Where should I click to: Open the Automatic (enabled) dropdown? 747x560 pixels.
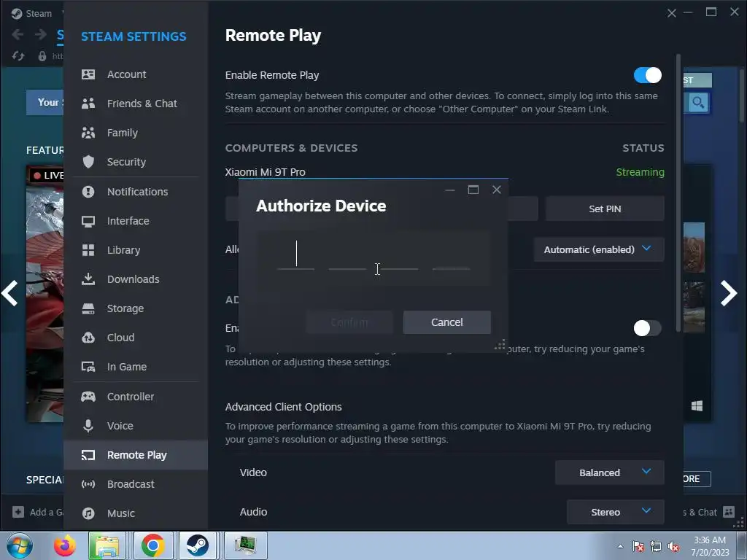[x=599, y=249]
